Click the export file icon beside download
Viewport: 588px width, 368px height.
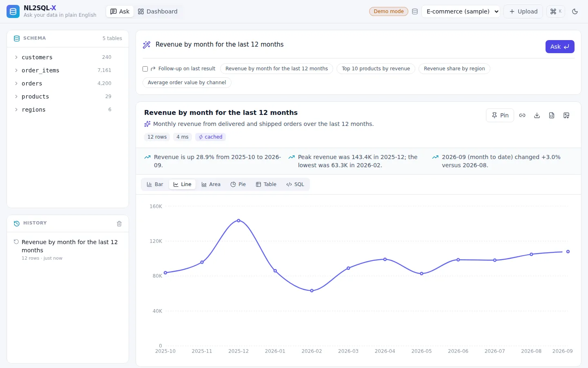point(552,115)
